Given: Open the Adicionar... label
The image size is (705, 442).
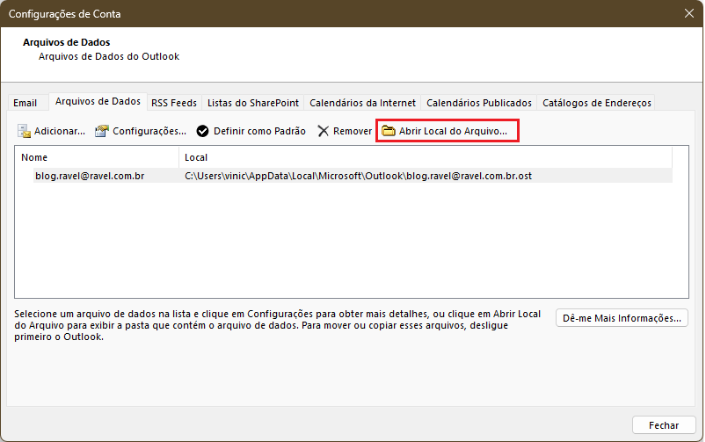Looking at the screenshot, I should (x=60, y=131).
